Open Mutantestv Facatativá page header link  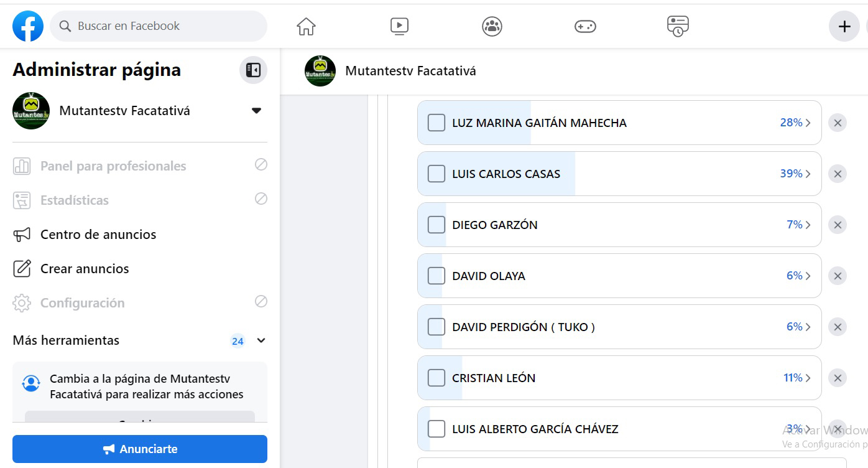410,71
